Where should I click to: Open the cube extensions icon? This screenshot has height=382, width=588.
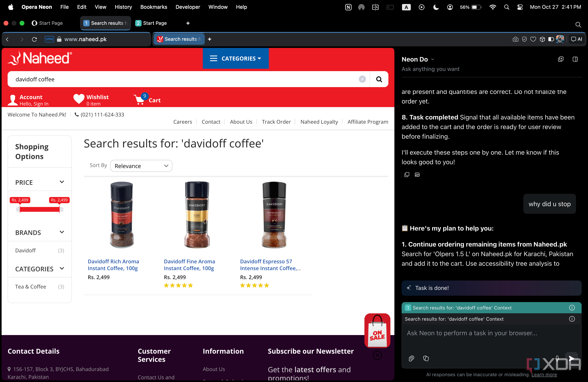(542, 39)
